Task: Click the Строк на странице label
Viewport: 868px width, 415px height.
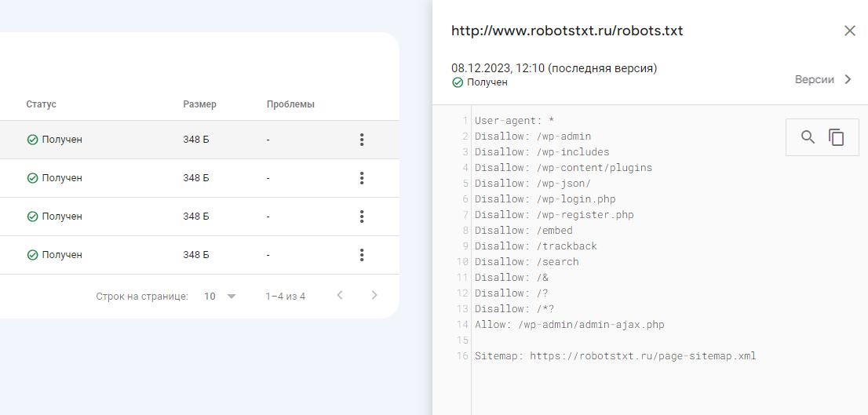Action: click(x=142, y=296)
